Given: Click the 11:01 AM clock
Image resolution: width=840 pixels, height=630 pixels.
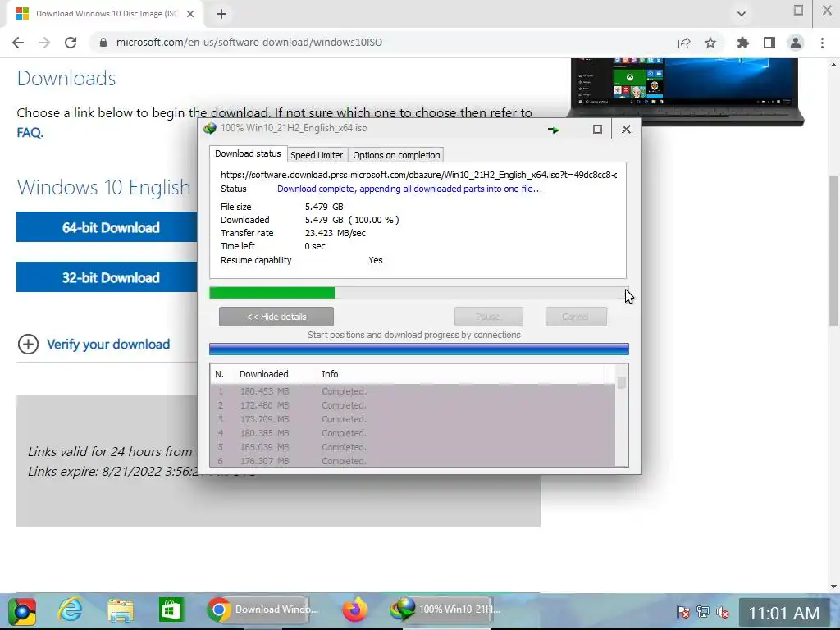Looking at the screenshot, I should (x=783, y=613).
